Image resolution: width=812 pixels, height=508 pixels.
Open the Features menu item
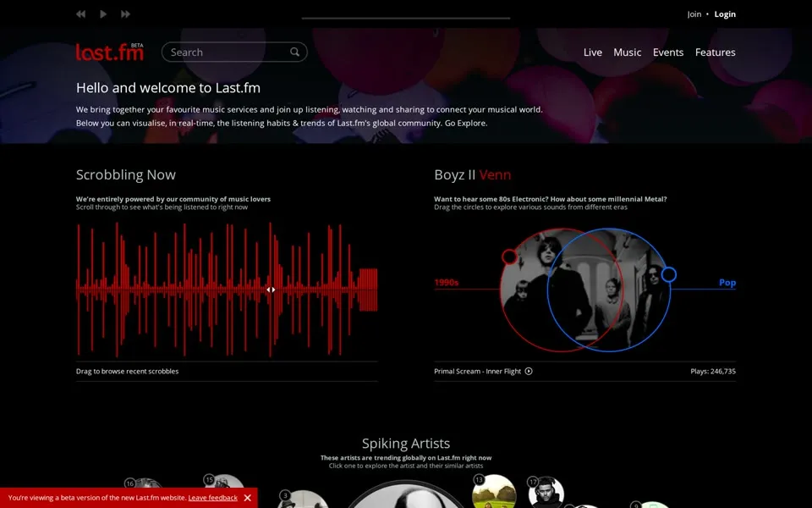716,52
